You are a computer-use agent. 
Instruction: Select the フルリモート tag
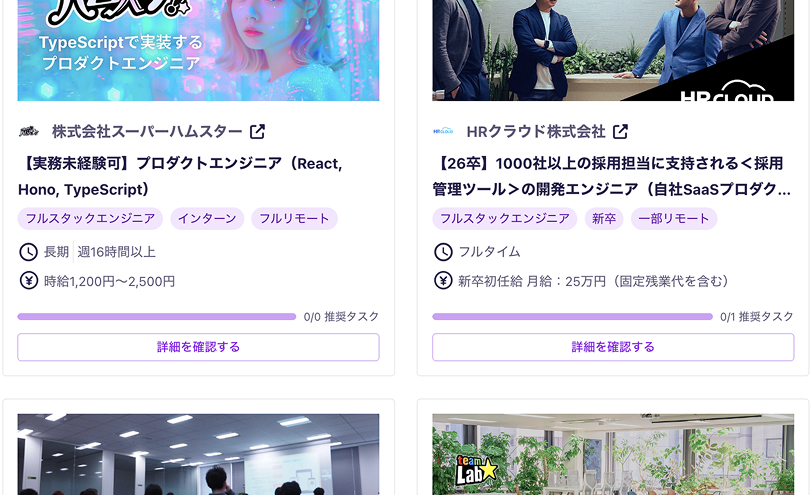(294, 219)
